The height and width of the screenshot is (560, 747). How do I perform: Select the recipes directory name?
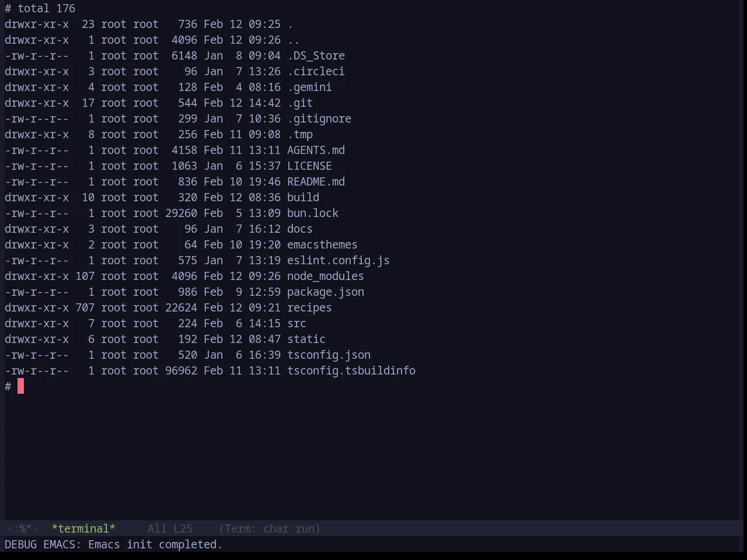pyautogui.click(x=309, y=307)
